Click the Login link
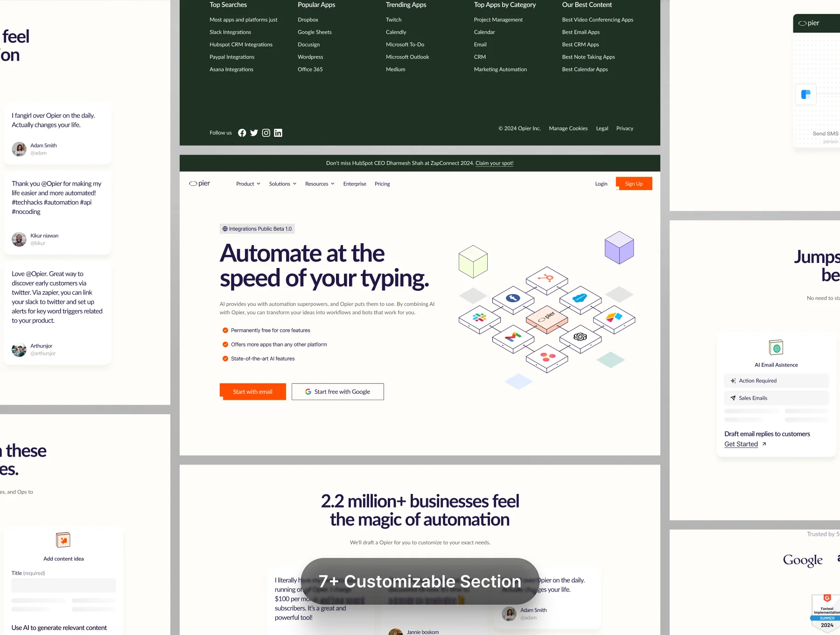The image size is (840, 635). [601, 184]
